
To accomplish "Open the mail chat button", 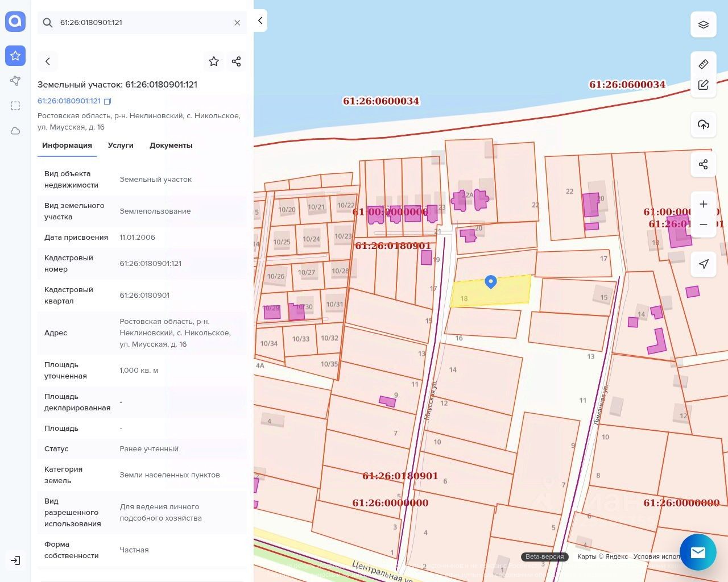I will pos(698,552).
